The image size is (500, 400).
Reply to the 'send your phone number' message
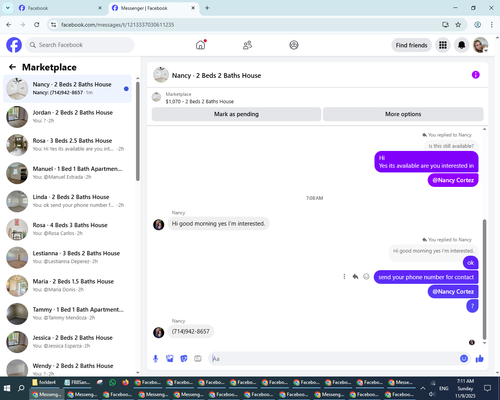click(355, 277)
